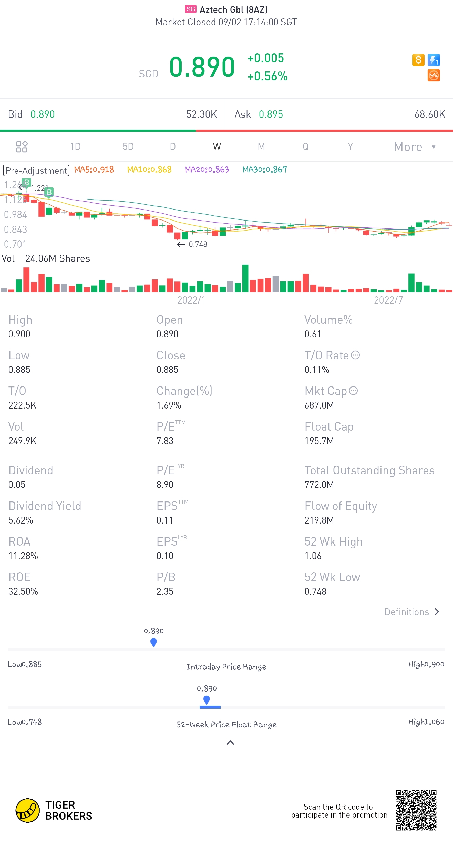Select the M monthly chart tab

261,147
